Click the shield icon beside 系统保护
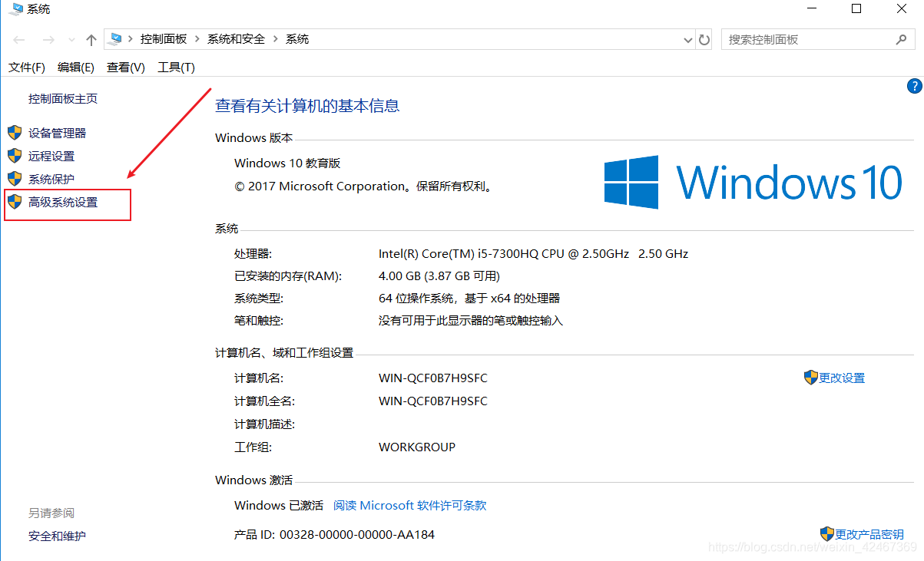Screen dimensions: 924x561 (15, 179)
